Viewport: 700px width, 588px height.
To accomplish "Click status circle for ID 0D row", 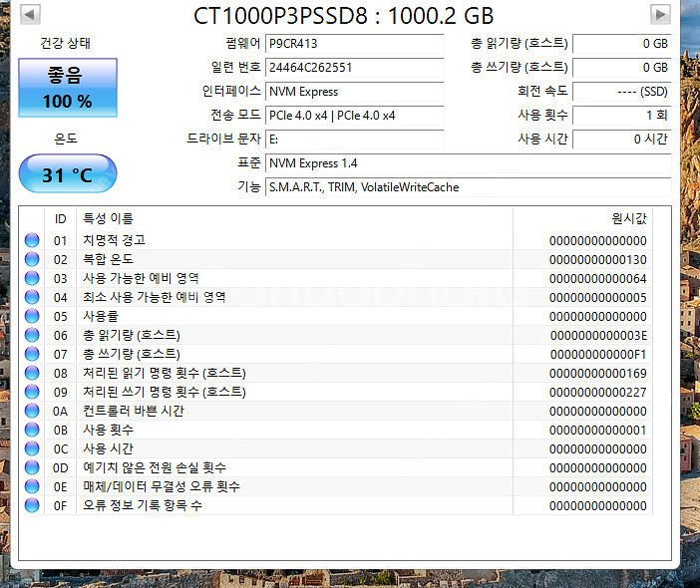I will point(32,468).
